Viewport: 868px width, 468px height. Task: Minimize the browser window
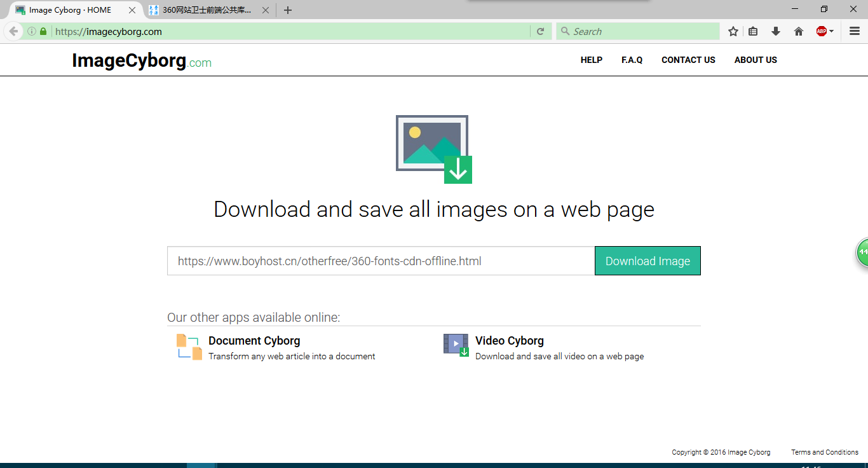795,9
